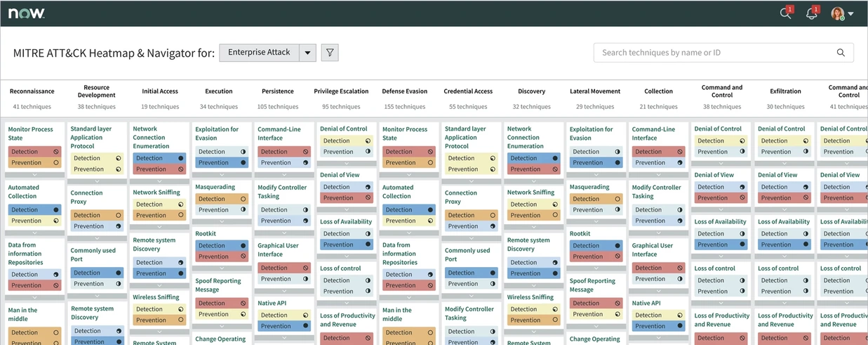Viewport: 868px width, 345px height.
Task: Click the user avatar picture
Action: pyautogui.click(x=837, y=13)
